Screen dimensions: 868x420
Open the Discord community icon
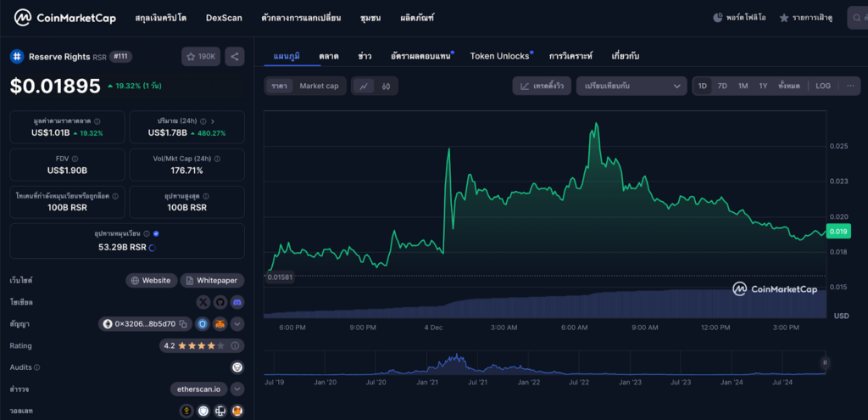237,302
